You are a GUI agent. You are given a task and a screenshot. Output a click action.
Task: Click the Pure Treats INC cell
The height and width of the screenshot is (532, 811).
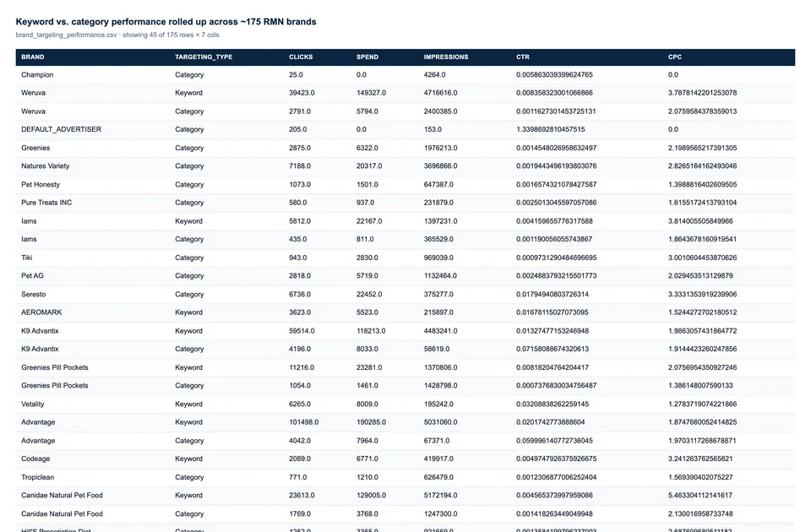tap(46, 203)
